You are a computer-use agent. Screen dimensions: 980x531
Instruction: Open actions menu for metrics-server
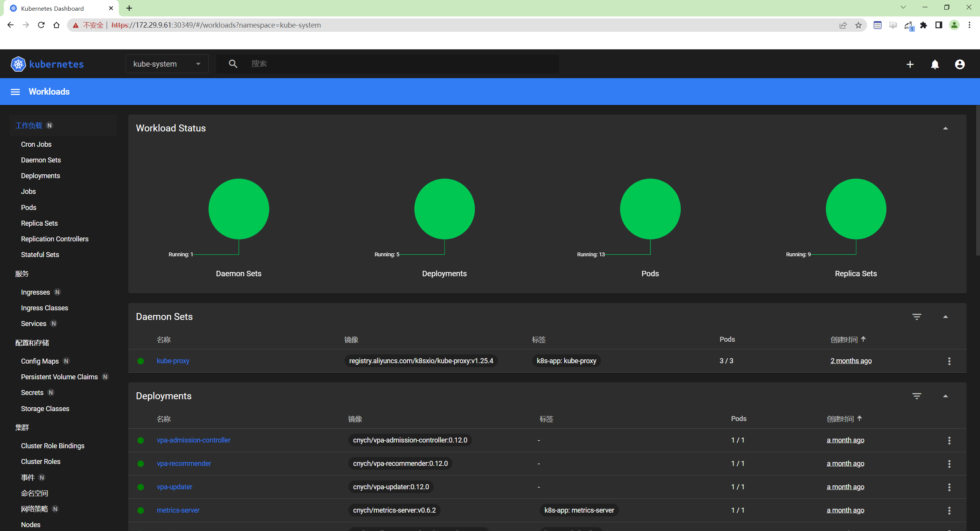[x=949, y=510]
